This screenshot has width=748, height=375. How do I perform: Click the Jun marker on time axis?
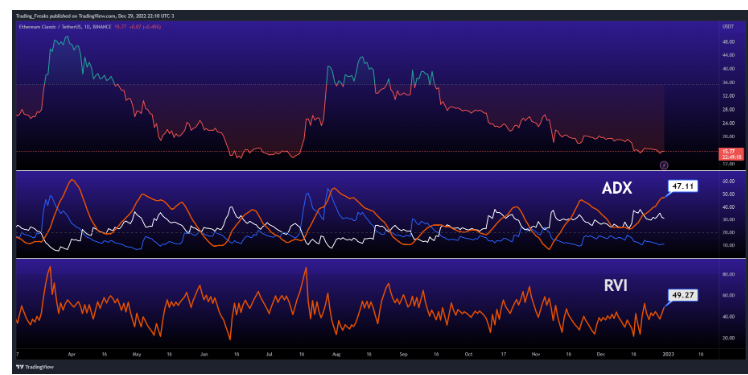tap(204, 354)
